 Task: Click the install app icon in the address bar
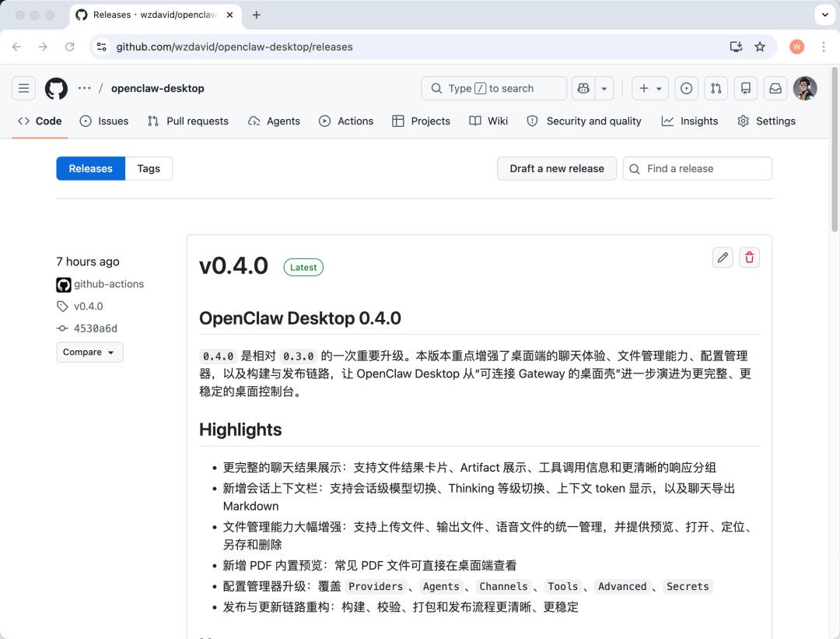(736, 47)
